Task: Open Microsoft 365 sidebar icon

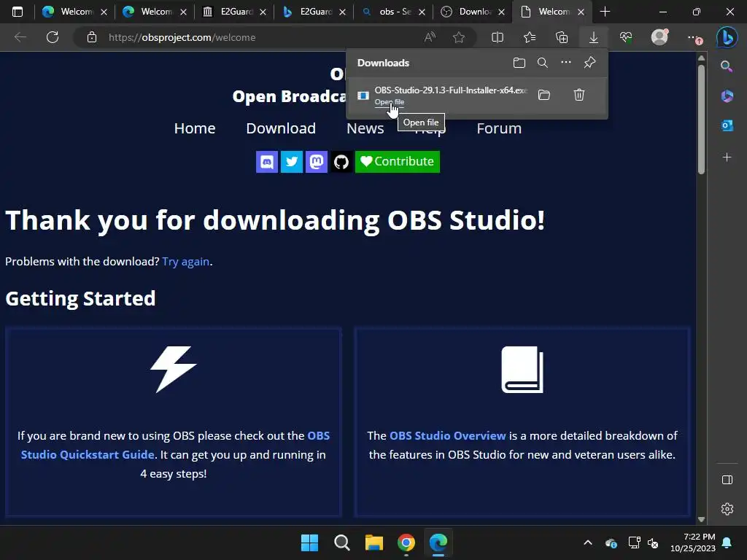Action: [727, 96]
